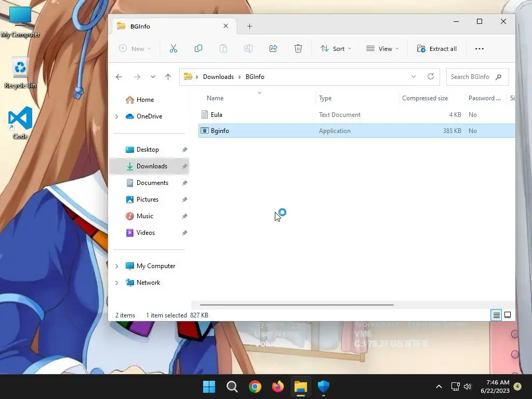Screen dimensions: 532x399
Task: Click Downloads in address breadcrumb
Action: click(218, 77)
